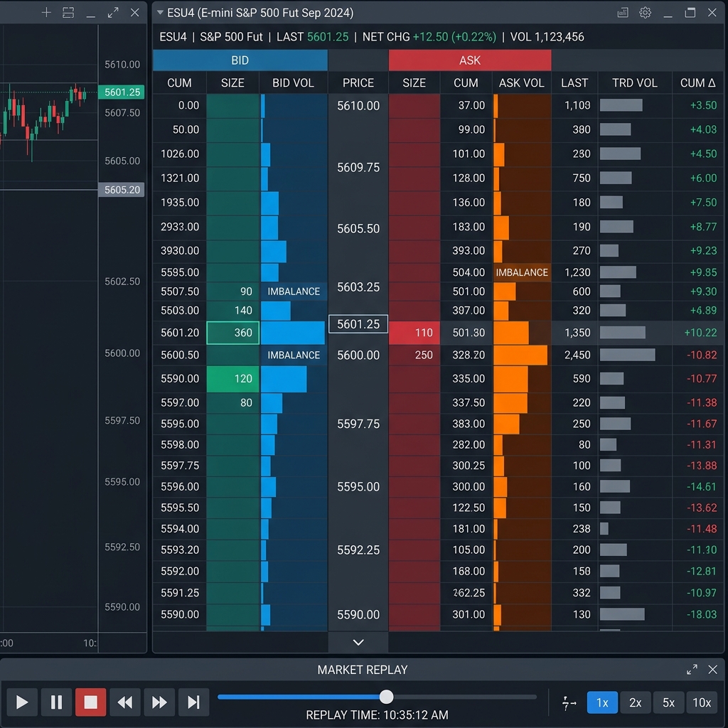
Task: Click the red 110 ask size cell
Action: click(x=414, y=333)
